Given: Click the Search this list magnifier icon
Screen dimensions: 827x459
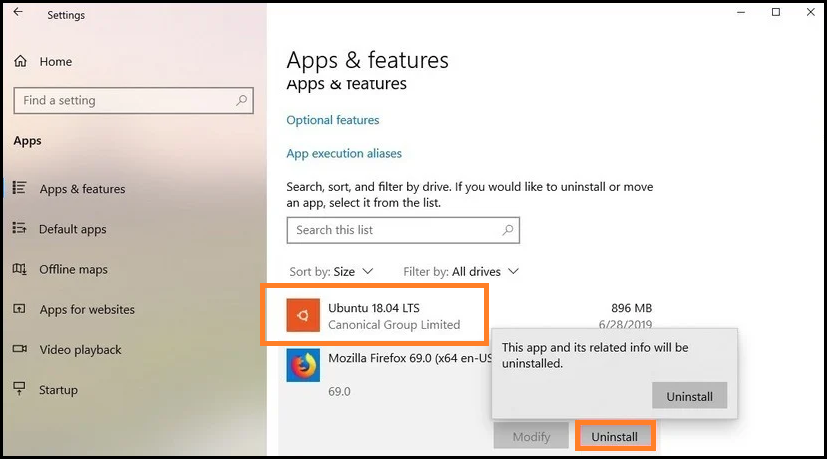Looking at the screenshot, I should point(507,230).
